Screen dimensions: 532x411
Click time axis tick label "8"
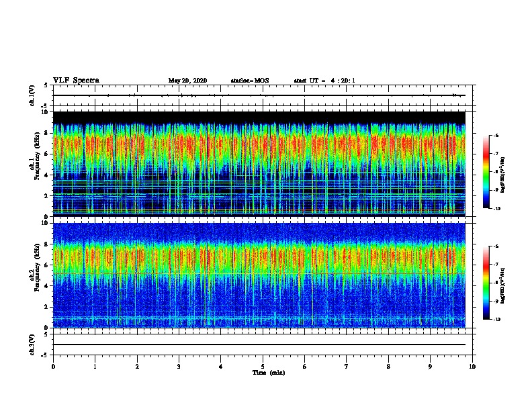388,367
